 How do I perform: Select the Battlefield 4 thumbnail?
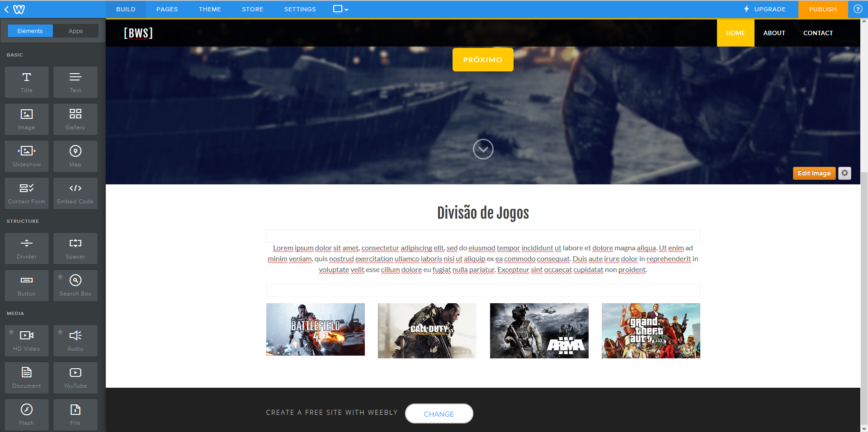click(x=316, y=329)
